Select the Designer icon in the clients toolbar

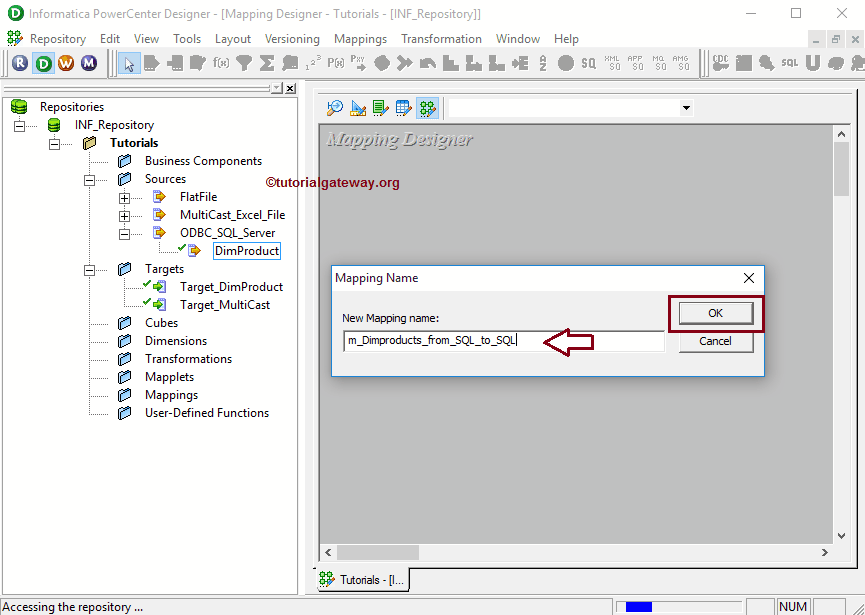tap(44, 62)
